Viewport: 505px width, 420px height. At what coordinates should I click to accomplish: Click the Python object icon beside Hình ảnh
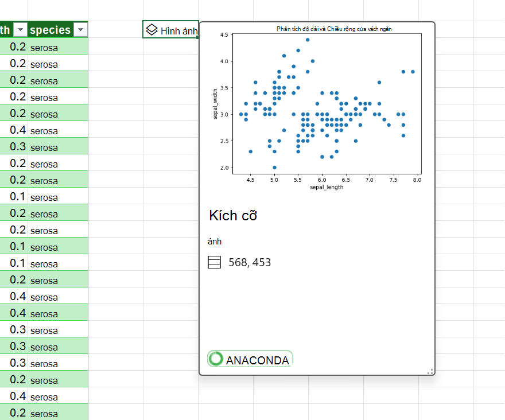151,30
